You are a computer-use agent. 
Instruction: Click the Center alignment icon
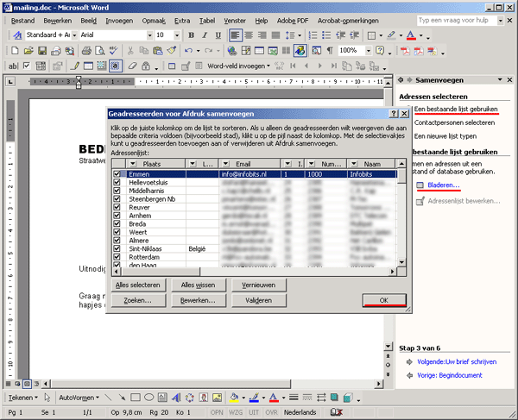coord(250,35)
